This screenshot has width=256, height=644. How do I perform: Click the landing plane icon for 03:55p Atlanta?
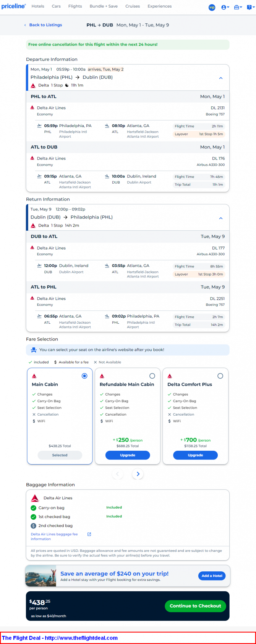point(107,266)
